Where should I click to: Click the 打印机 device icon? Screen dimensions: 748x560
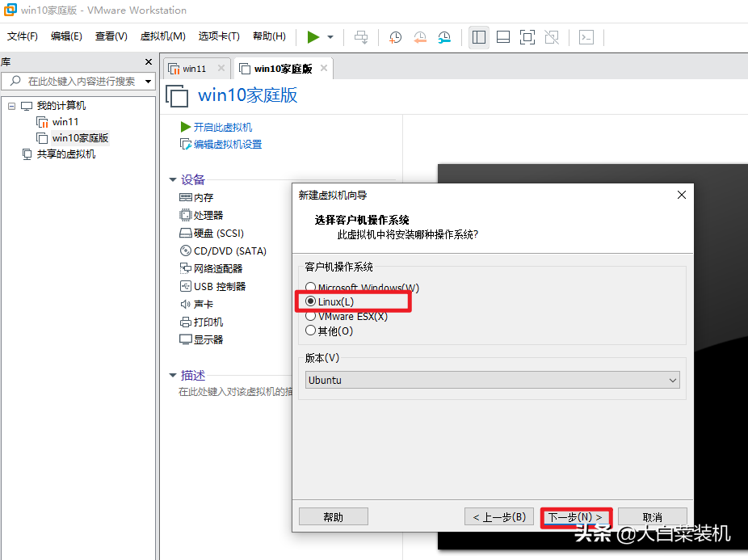click(186, 322)
